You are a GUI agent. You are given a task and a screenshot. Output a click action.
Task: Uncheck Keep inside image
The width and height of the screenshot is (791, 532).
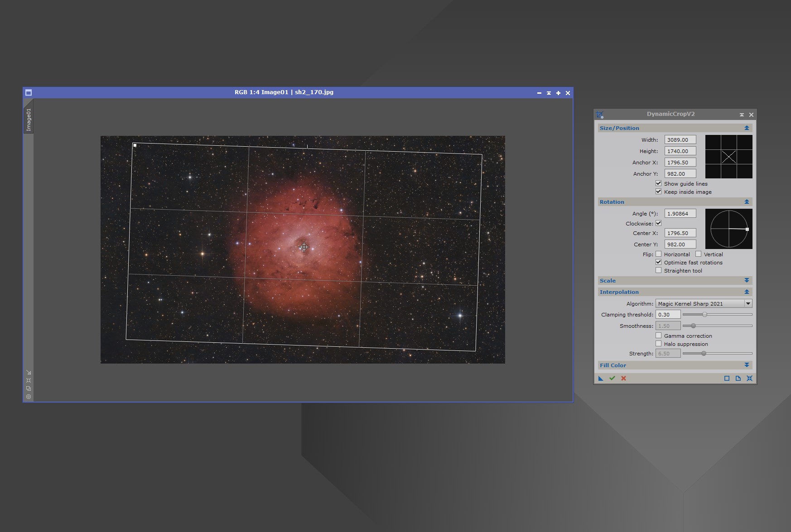[658, 192]
